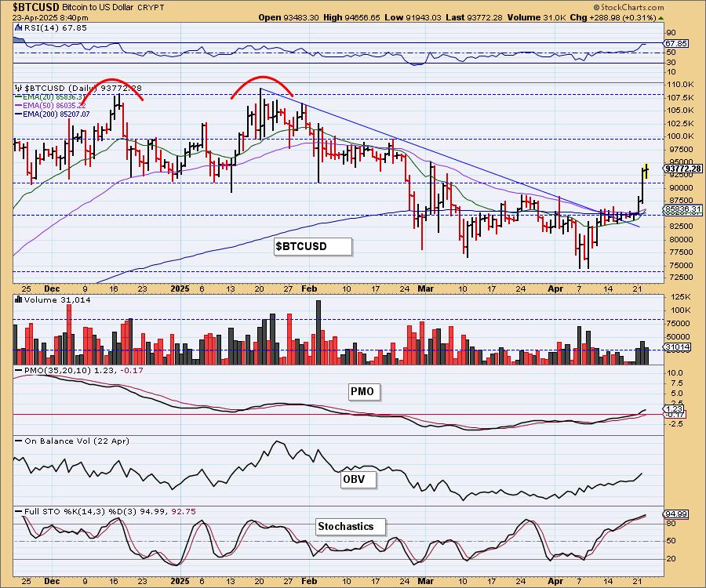The image size is (706, 588).
Task: Click the RSI area icon beside RSI(14)
Action: [18, 27]
